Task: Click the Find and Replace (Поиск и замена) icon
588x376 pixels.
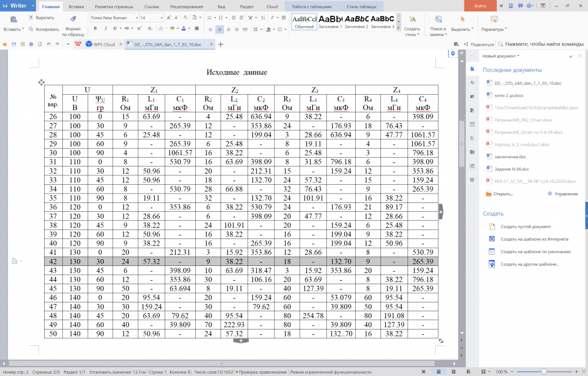Action: click(x=437, y=20)
